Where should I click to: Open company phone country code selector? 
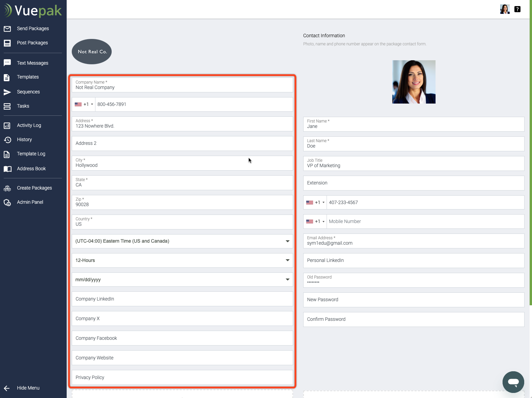point(84,105)
